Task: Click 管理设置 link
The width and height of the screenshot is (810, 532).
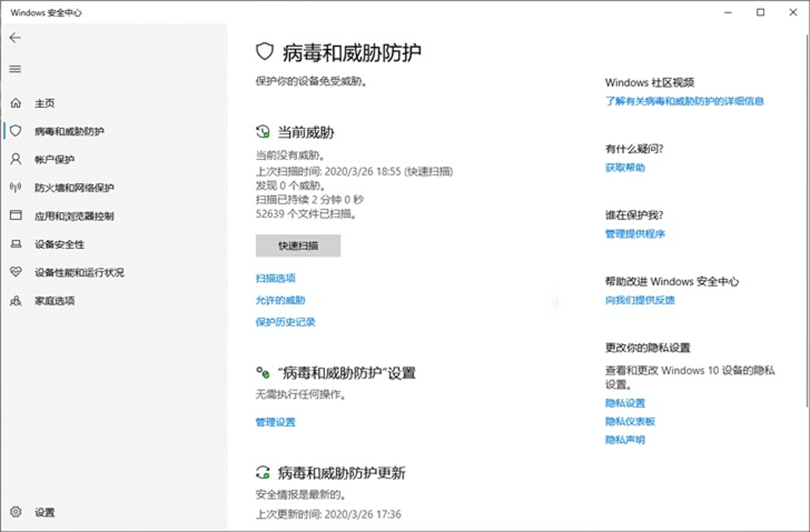Action: [275, 422]
